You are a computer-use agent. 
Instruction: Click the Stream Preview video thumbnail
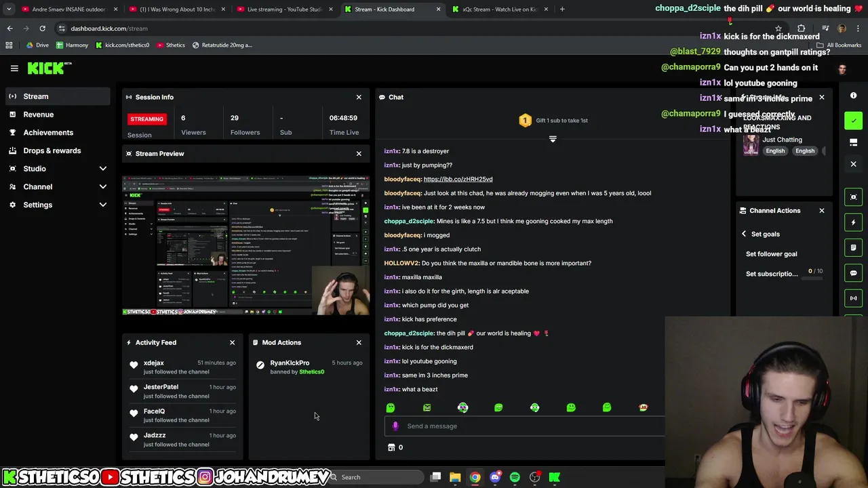[246, 245]
